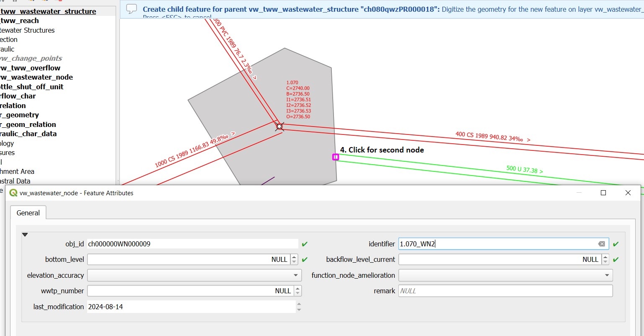Click into the remark field
Screen dimensions: 644x336
(x=505, y=291)
